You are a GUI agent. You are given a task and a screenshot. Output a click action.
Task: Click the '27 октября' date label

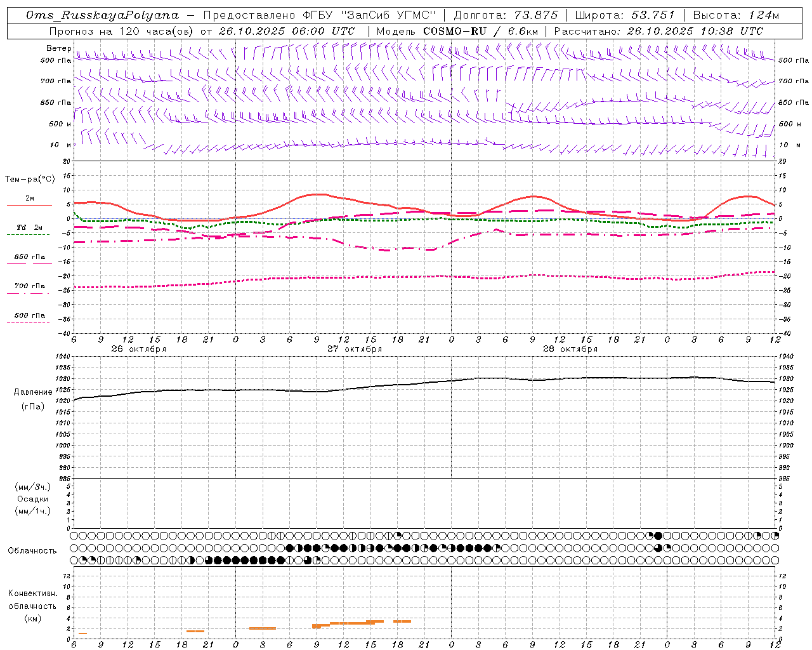pos(355,349)
